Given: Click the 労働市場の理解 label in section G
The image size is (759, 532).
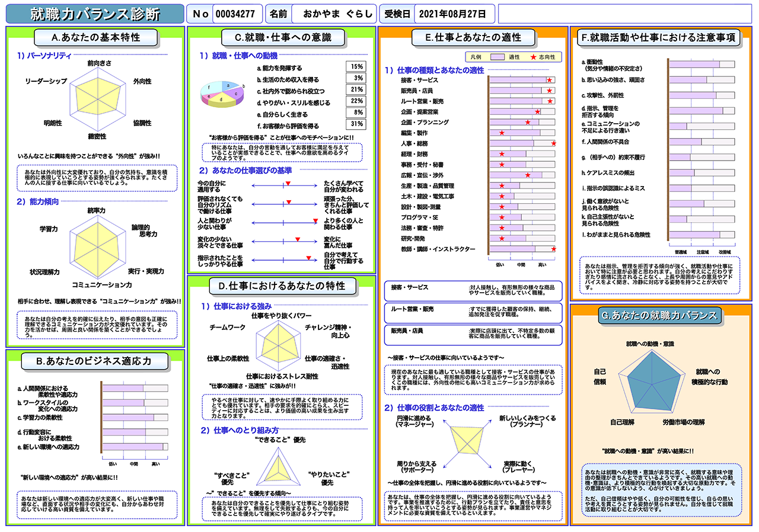Looking at the screenshot, I should point(683,422).
